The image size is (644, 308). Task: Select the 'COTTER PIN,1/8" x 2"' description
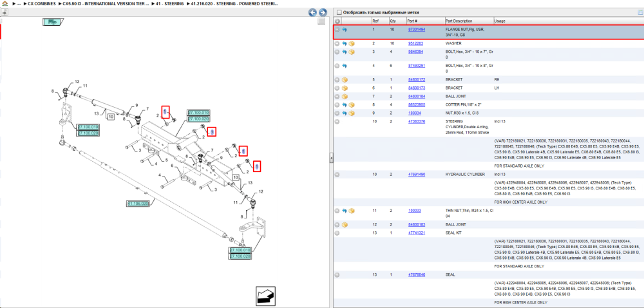pyautogui.click(x=463, y=105)
